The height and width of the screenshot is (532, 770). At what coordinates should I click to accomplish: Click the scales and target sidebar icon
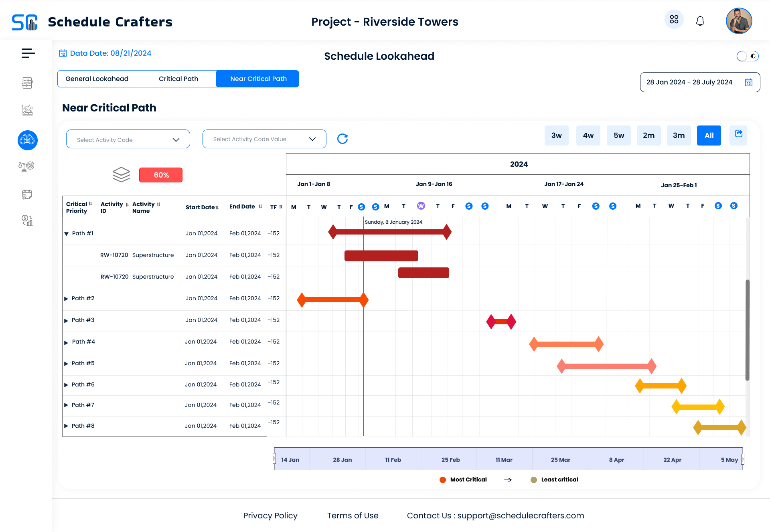[x=27, y=166]
